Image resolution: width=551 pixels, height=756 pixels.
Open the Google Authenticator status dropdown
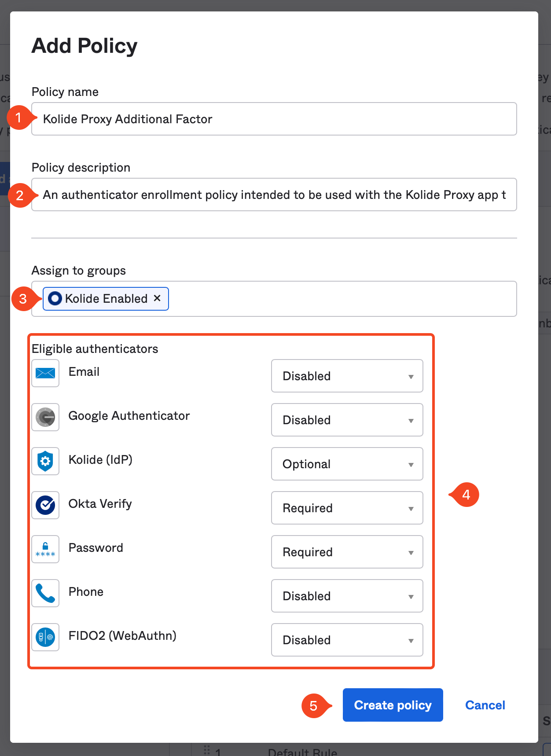coord(347,420)
